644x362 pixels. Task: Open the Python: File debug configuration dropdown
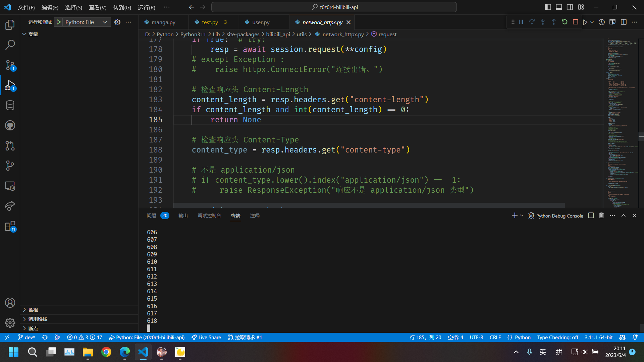point(104,22)
